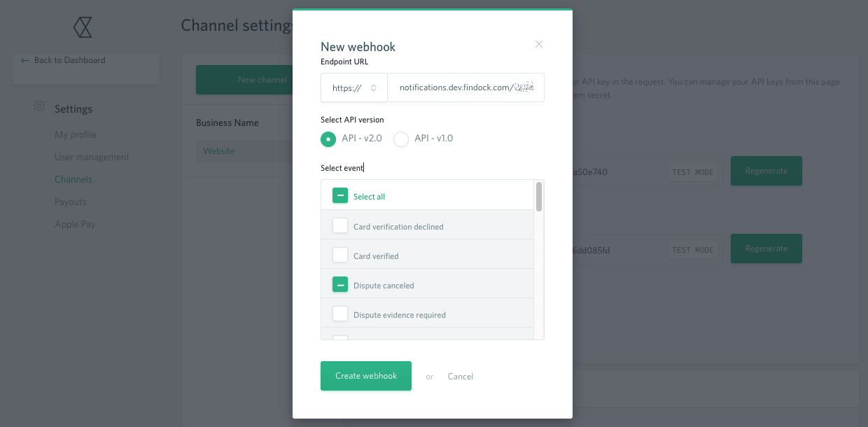Check the Card verified event
This screenshot has width=868, height=427.
[x=340, y=255]
